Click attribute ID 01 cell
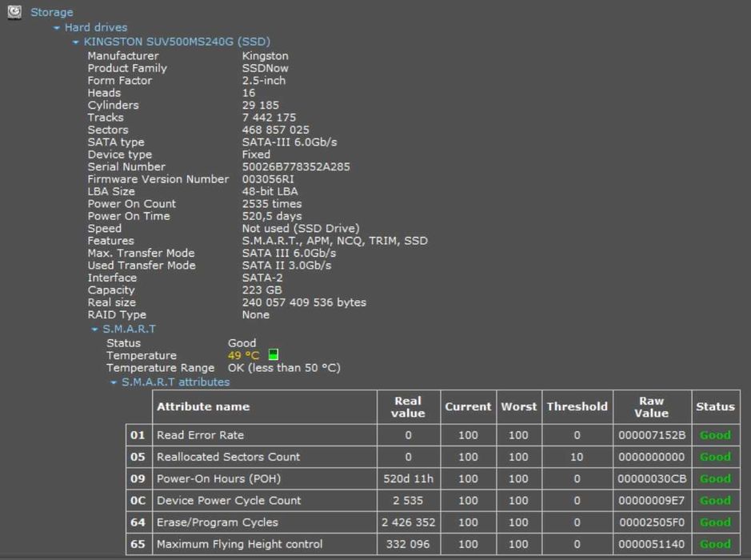751x560 pixels. (x=138, y=435)
